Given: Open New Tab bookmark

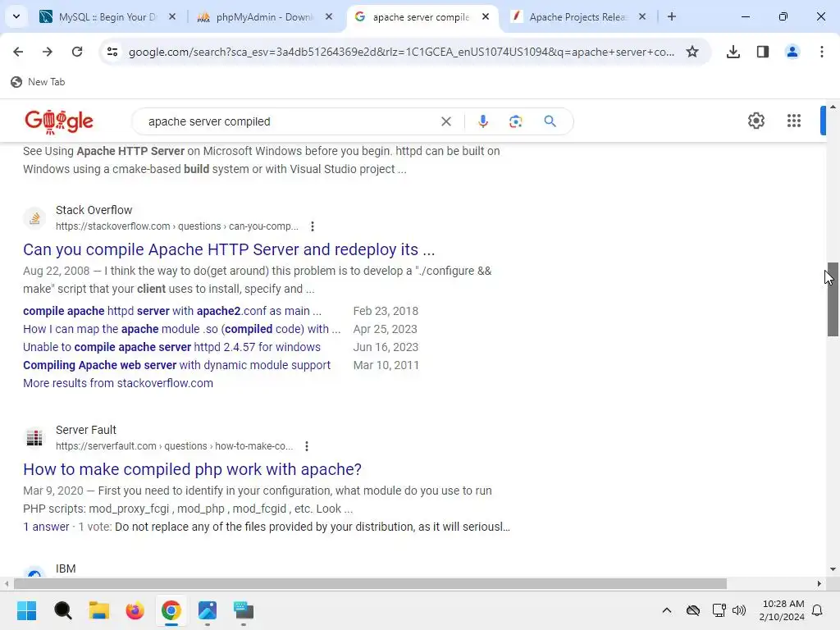Looking at the screenshot, I should pos(38,82).
